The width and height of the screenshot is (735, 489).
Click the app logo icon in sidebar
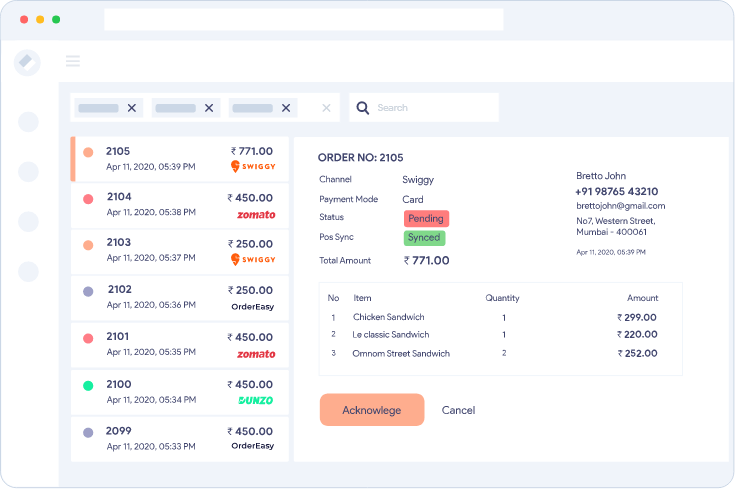coord(28,62)
